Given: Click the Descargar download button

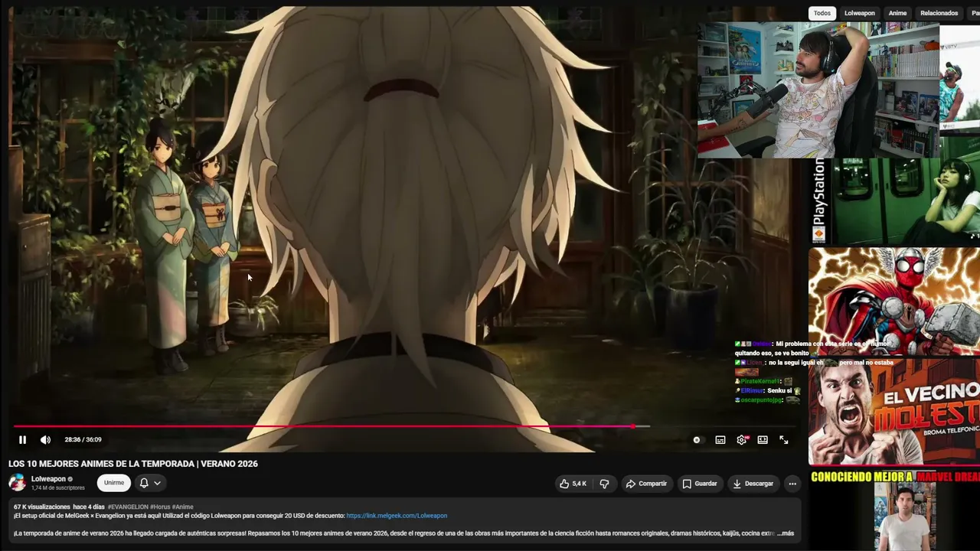Looking at the screenshot, I should pyautogui.click(x=753, y=484).
